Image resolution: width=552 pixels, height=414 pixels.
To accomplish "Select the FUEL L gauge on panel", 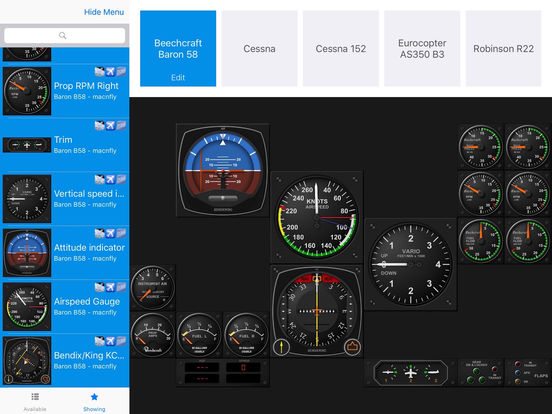I will (199, 334).
